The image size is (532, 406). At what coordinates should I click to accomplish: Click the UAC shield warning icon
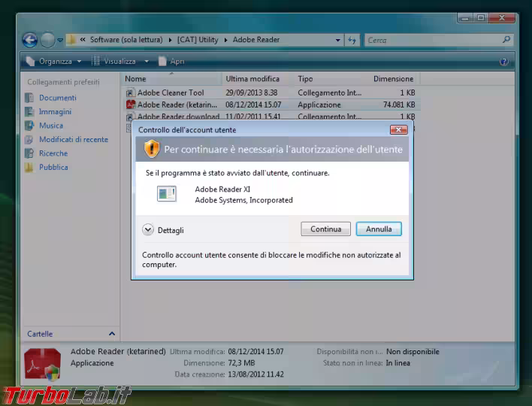(152, 149)
